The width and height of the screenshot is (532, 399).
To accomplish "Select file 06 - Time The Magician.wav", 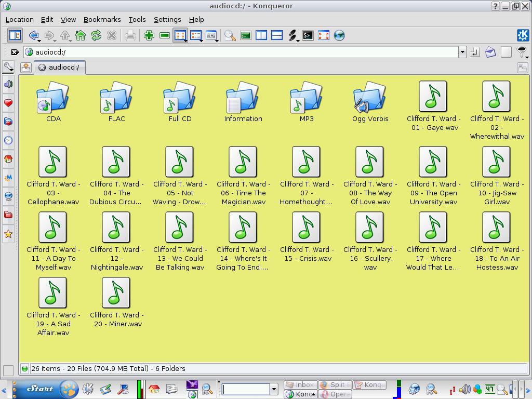I will coord(243,176).
